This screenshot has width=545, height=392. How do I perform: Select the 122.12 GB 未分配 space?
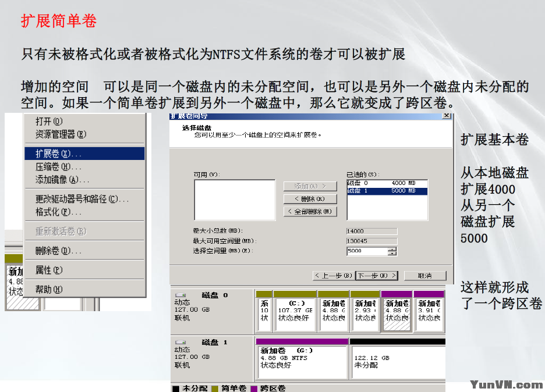(x=398, y=359)
